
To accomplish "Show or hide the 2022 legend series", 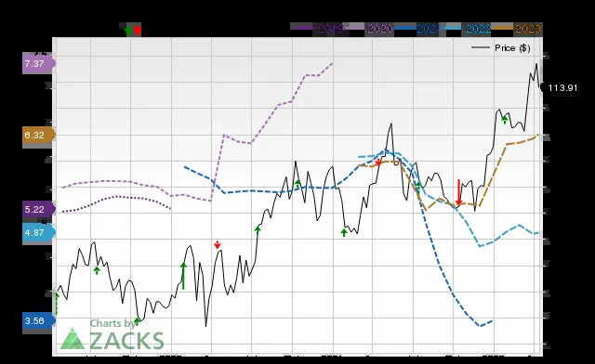I will [x=468, y=29].
